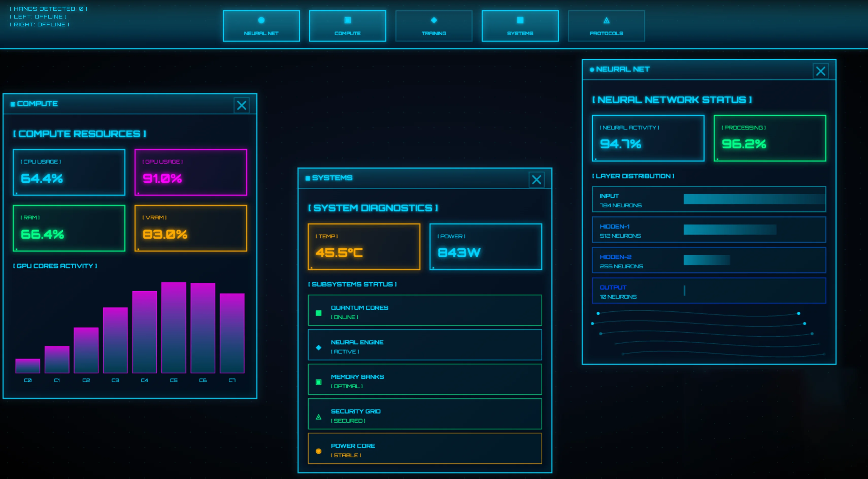
Task: Toggle the Neural Net nav button
Action: 261,26
